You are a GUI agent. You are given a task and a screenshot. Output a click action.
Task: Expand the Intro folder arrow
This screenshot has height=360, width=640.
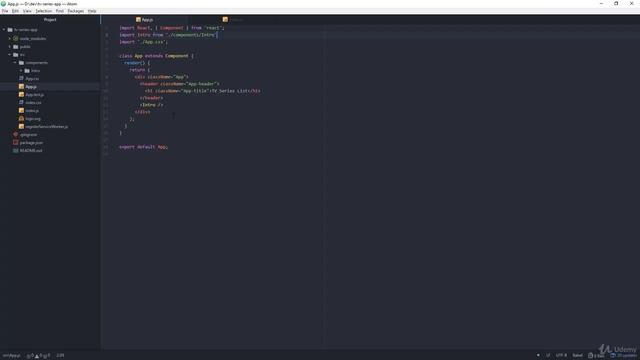click(21, 71)
